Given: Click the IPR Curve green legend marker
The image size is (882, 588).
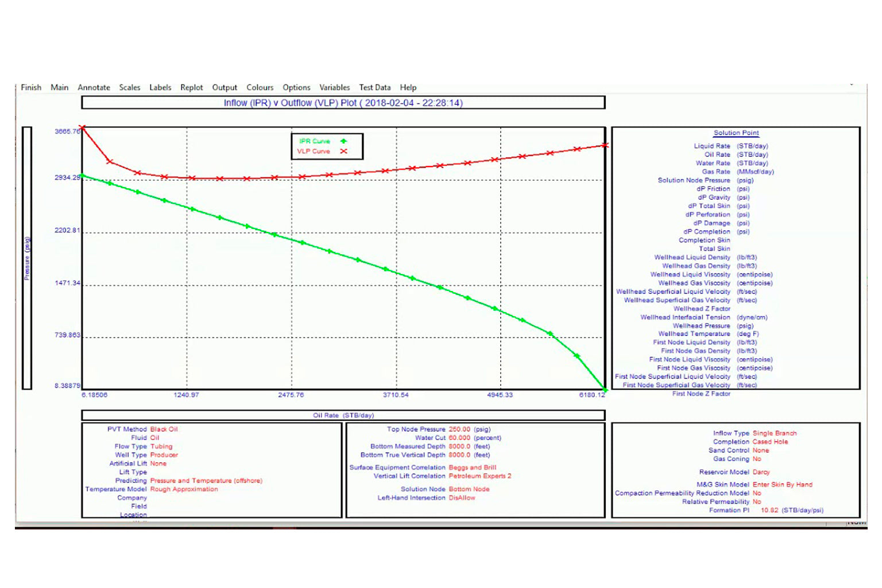Looking at the screenshot, I should coord(343,141).
